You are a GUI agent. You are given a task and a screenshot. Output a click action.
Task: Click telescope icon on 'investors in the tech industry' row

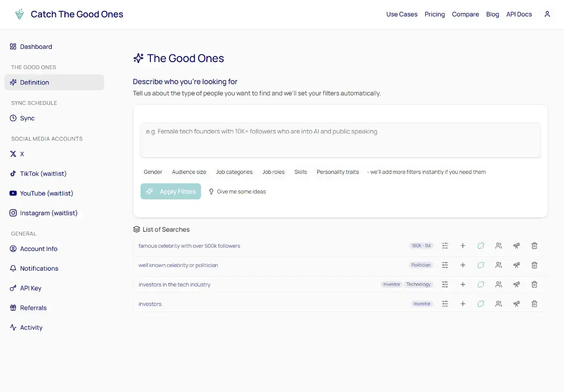tap(517, 284)
